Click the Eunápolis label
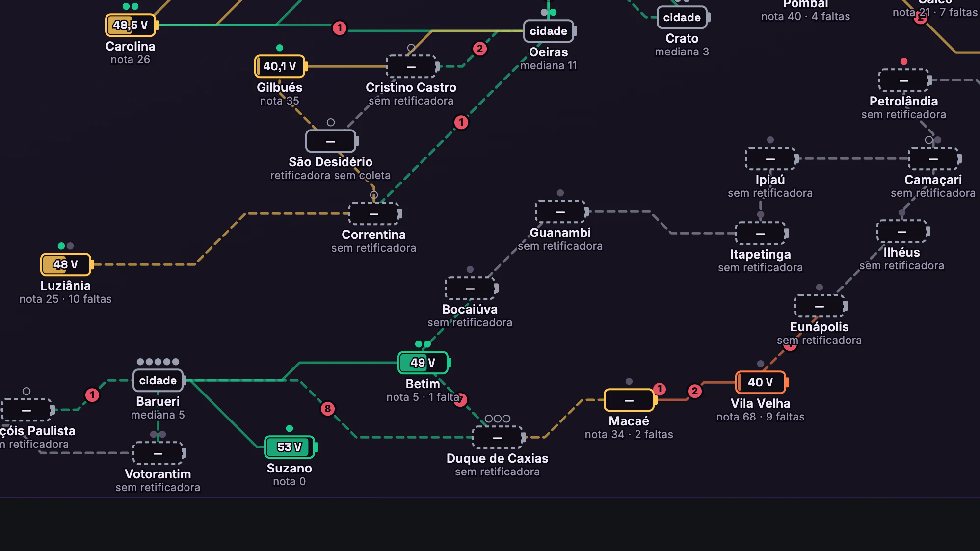 tap(819, 327)
